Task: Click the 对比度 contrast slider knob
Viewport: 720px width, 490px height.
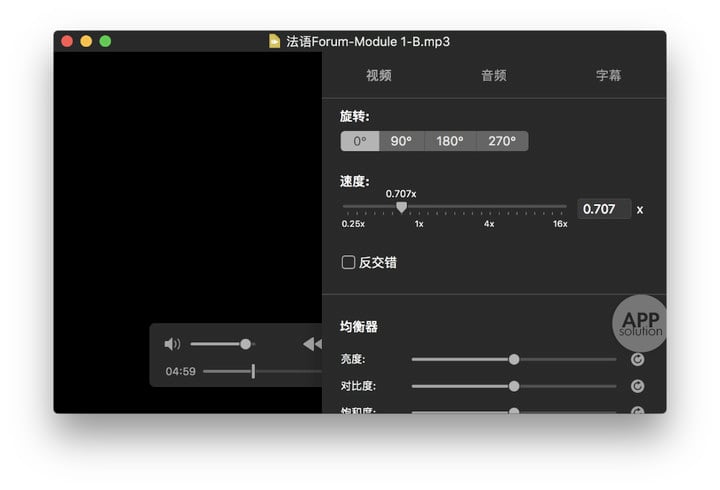Action: pyautogui.click(x=514, y=386)
